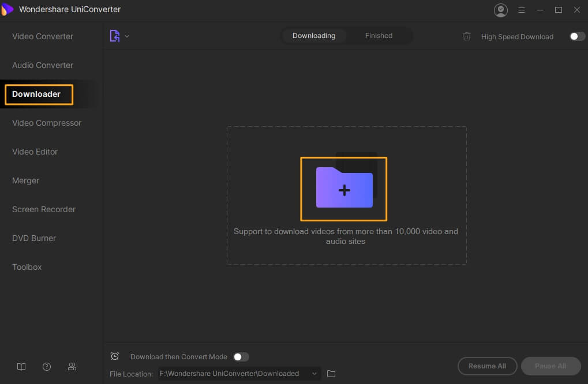Image resolution: width=588 pixels, height=384 pixels.
Task: Open the download folder location icon
Action: (331, 374)
